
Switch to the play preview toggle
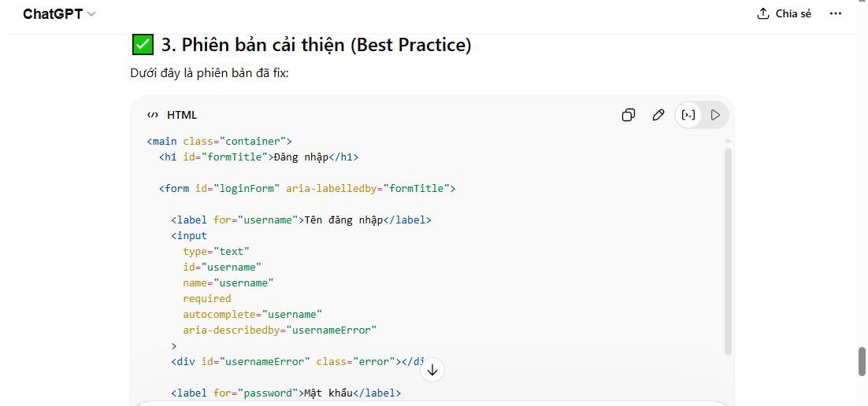(715, 115)
